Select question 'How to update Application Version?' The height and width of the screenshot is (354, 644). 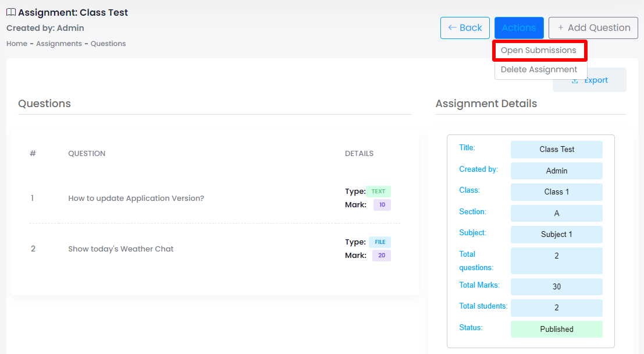(136, 198)
